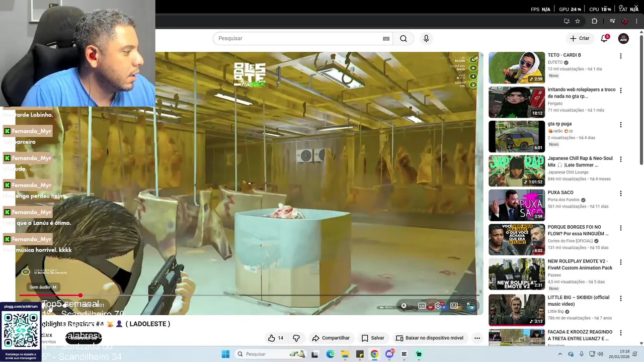Screen dimensions: 644x362
Task: Pause the YouTube video playback
Action: 404,306
